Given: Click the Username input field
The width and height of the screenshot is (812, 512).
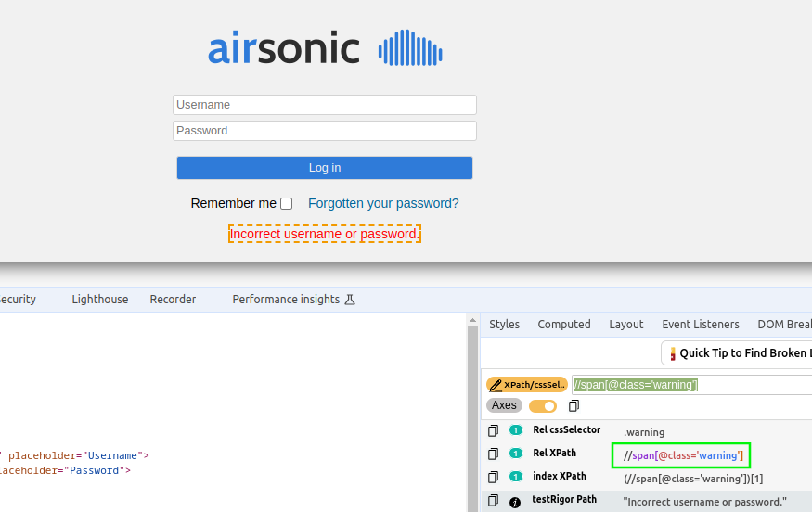Looking at the screenshot, I should point(325,105).
